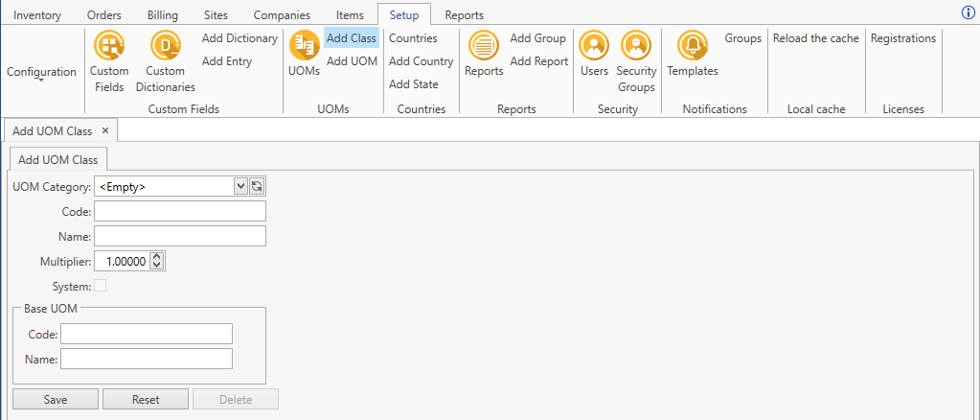Image resolution: width=980 pixels, height=420 pixels.
Task: Click the blue info icon
Action: (969, 12)
